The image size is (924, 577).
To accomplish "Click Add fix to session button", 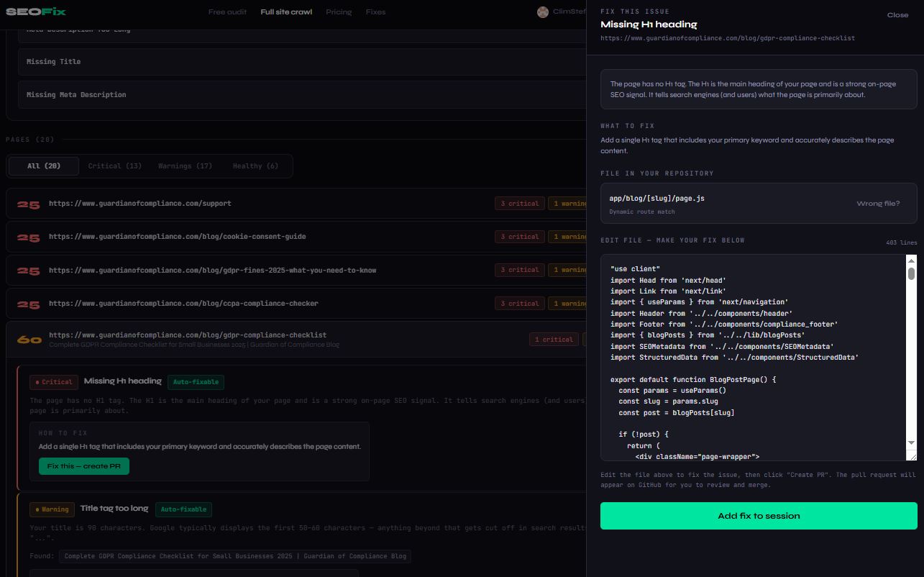I will pyautogui.click(x=759, y=516).
